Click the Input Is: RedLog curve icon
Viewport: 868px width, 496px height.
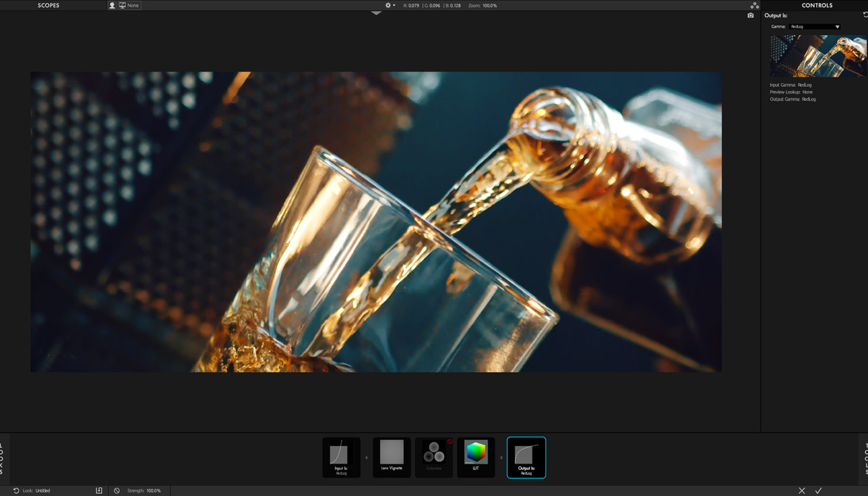341,457
